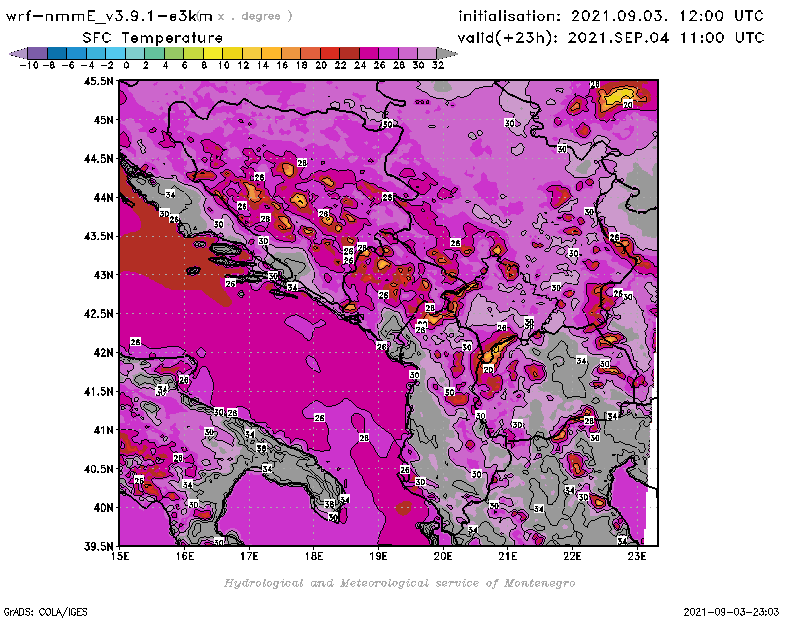
Task: Click the latitude axis label '44.5N'
Action: tap(98, 159)
